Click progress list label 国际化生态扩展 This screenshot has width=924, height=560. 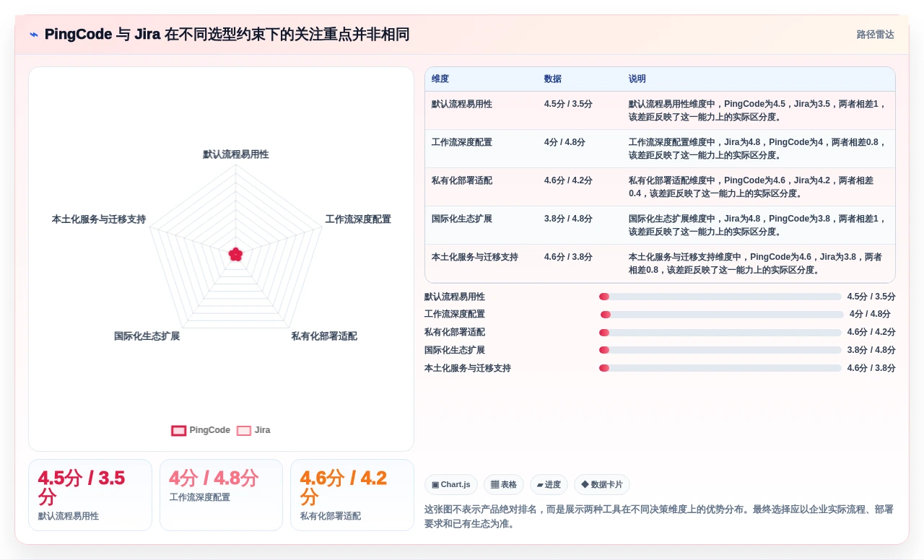click(x=455, y=350)
